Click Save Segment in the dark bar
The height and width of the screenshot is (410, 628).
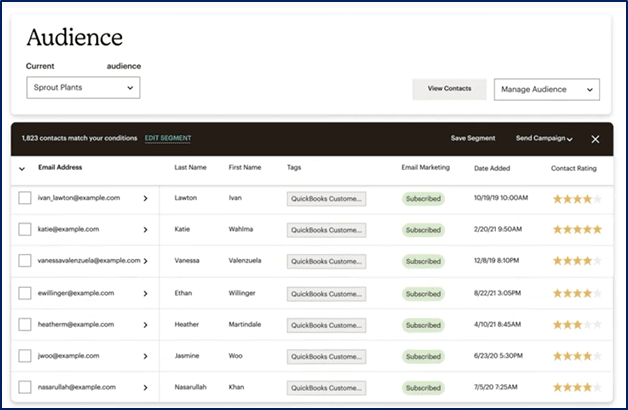tap(473, 139)
